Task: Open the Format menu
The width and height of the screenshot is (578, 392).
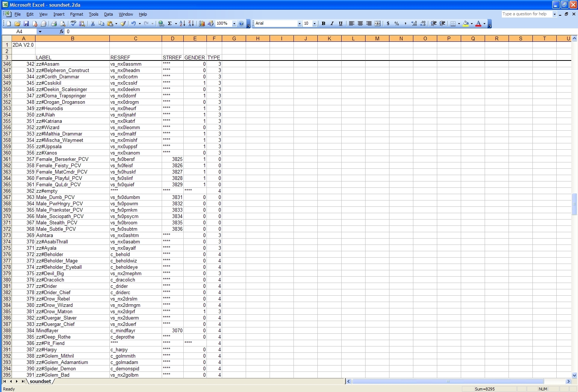Action: click(x=77, y=14)
